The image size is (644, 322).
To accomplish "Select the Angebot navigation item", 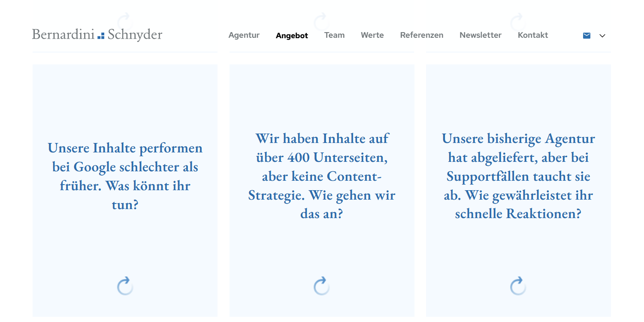I will [292, 36].
